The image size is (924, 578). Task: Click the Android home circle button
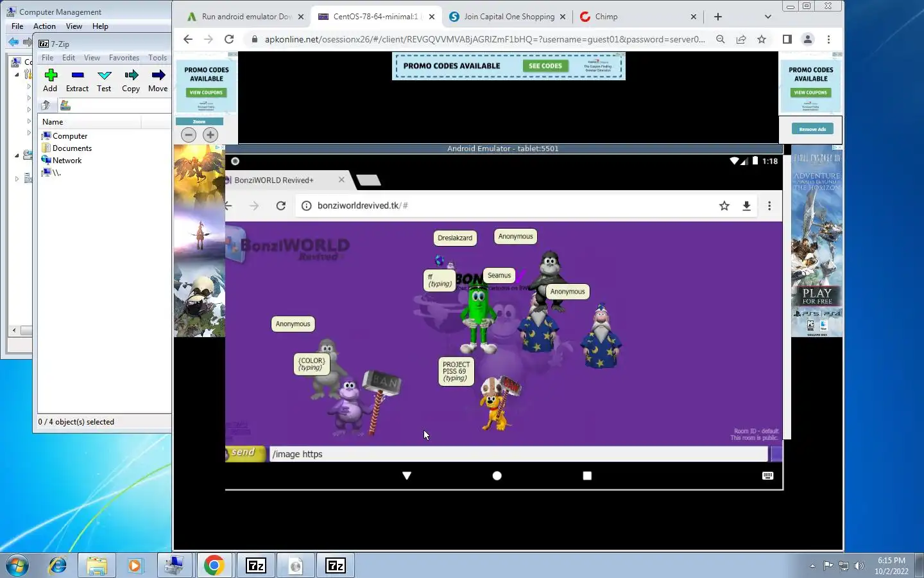497,476
